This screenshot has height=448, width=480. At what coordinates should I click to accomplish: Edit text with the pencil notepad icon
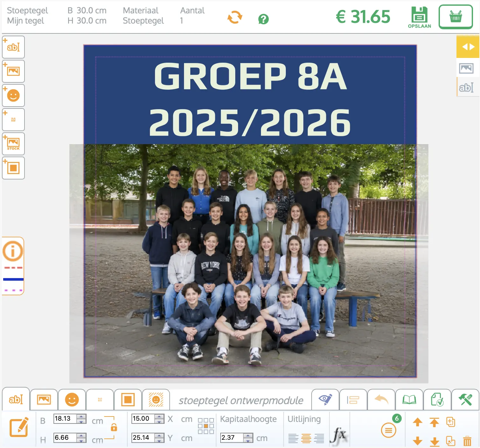click(x=19, y=427)
